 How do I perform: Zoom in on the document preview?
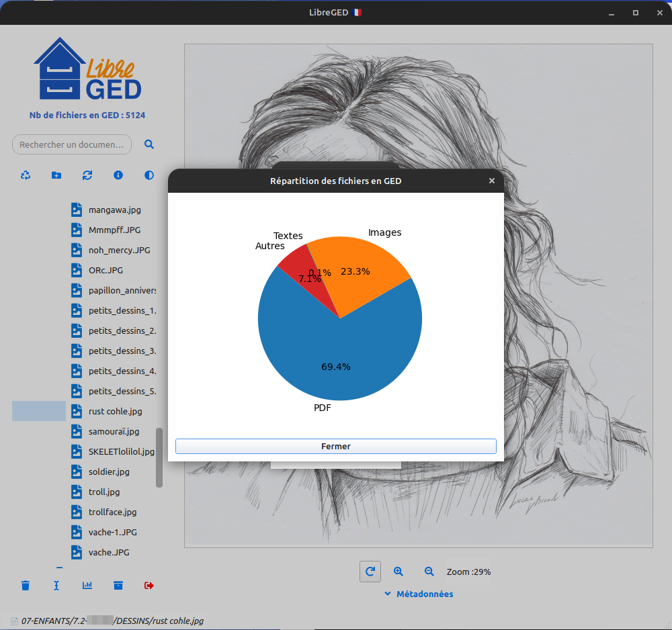(398, 572)
